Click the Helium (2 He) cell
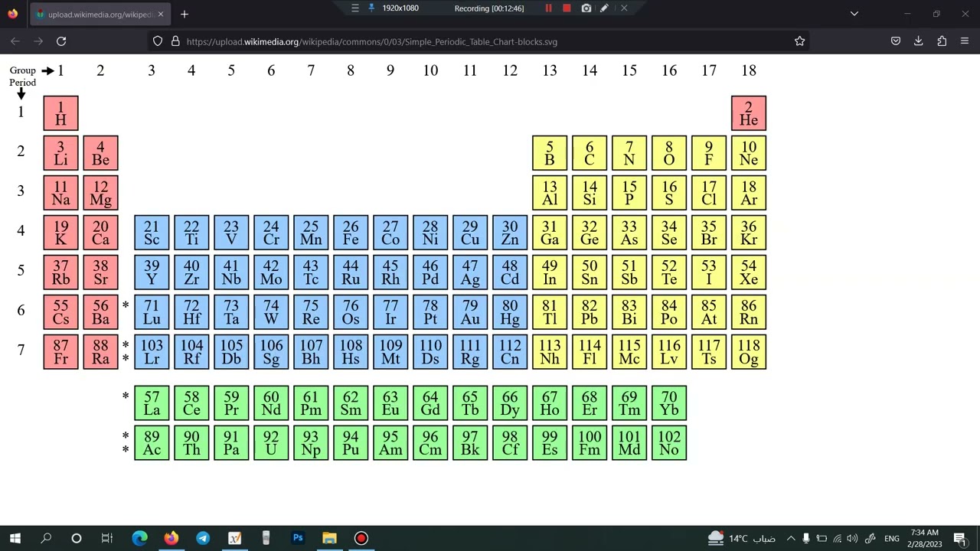The image size is (980, 551). click(x=749, y=113)
